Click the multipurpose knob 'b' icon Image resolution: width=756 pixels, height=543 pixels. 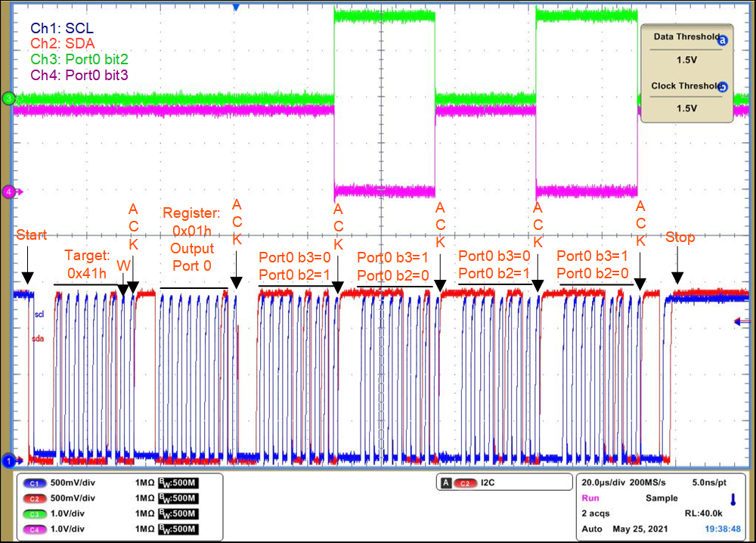(x=722, y=86)
